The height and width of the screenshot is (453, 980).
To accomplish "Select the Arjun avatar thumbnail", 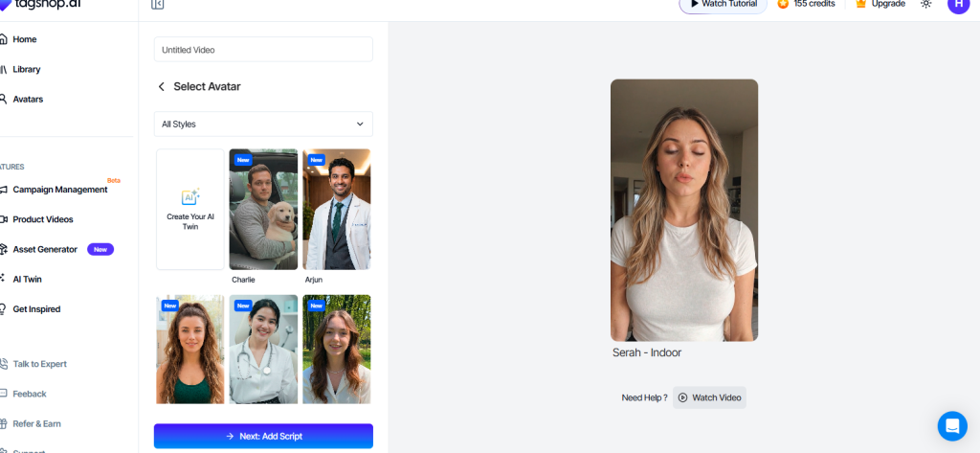I will tap(337, 209).
